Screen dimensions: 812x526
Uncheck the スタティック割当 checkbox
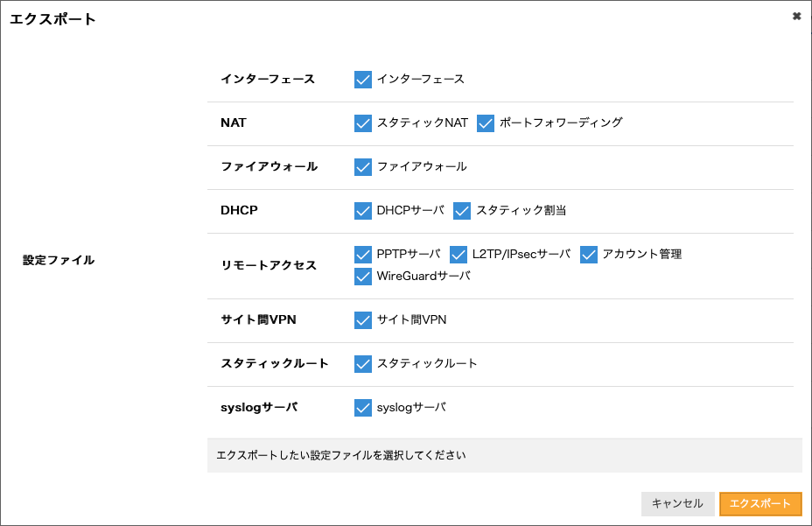[462, 211]
